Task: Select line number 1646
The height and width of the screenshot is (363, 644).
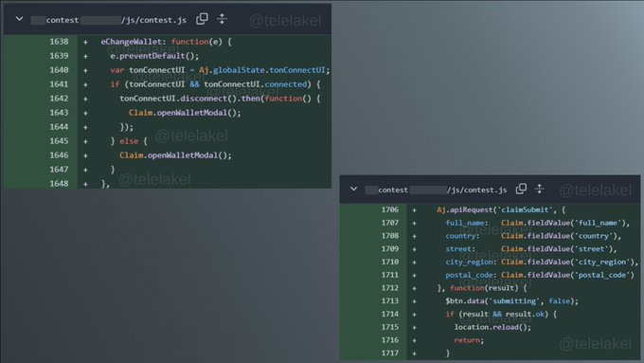Action: pos(59,155)
